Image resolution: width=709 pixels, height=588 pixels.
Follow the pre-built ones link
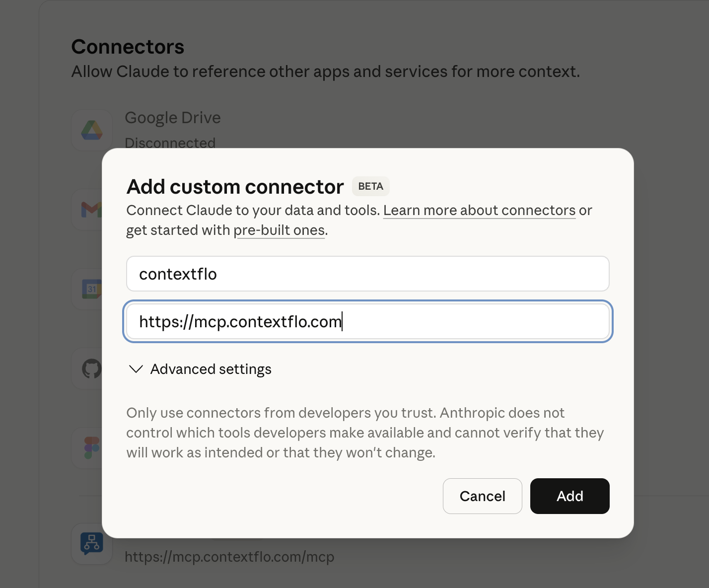[279, 230]
